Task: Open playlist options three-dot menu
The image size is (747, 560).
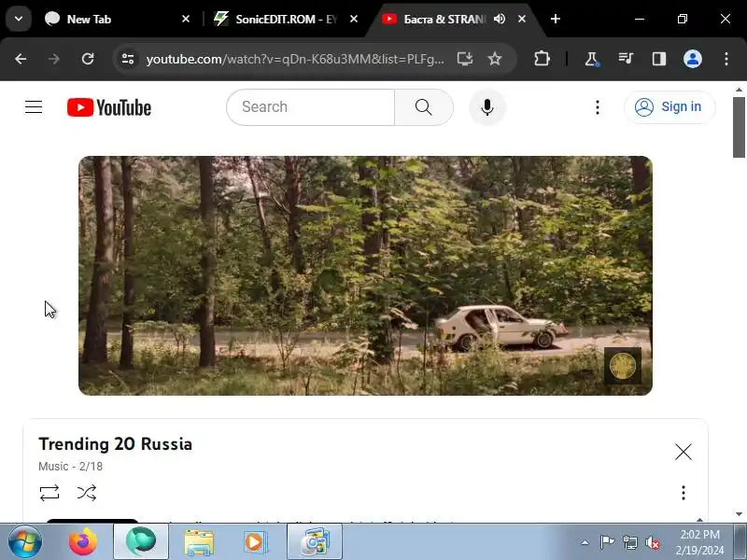Action: [684, 493]
